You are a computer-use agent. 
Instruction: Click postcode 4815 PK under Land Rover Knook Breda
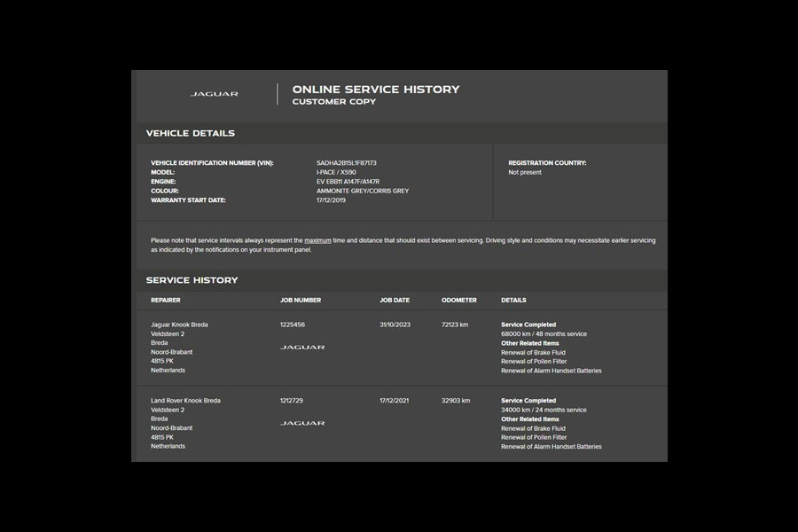pos(162,437)
